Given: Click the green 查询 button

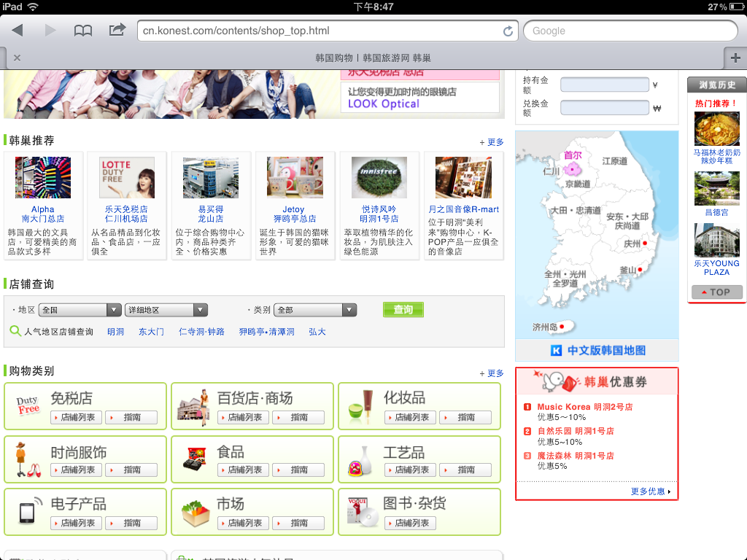Looking at the screenshot, I should coord(403,309).
